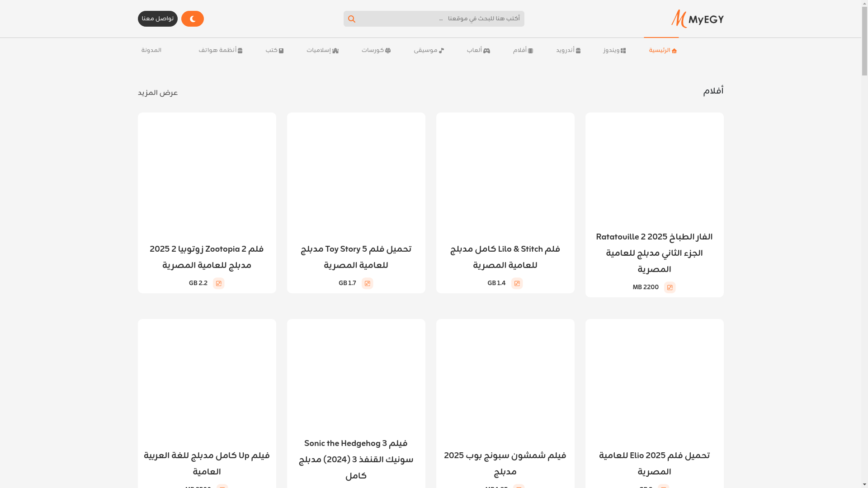Screen dimensions: 868x488
Task: Open the أنظمة هواتف menu item
Action: (220, 51)
